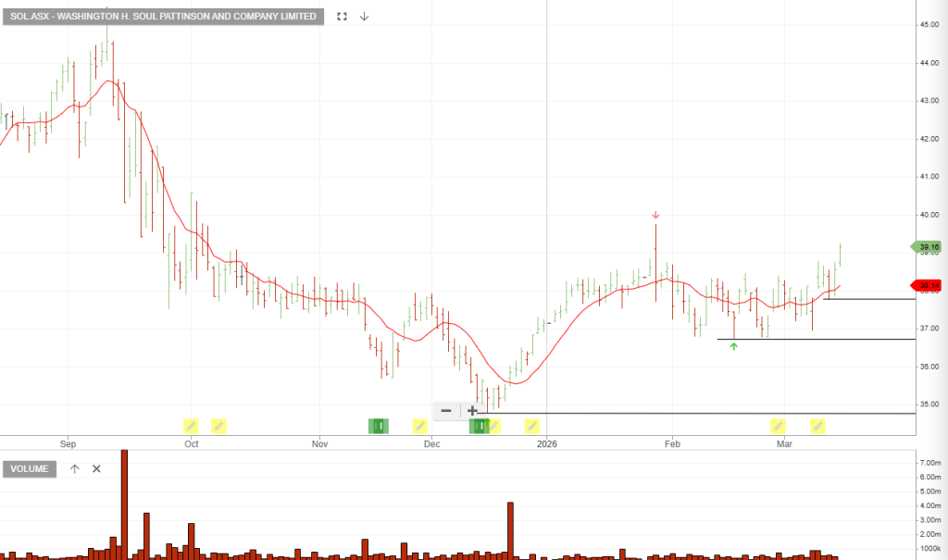
Task: Click the yellow note marker in late November
Action: 419,426
